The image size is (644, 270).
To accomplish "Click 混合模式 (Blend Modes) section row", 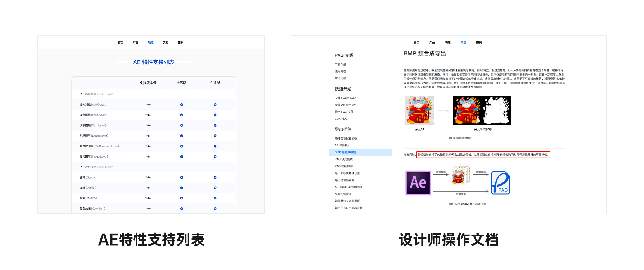I will pos(154,167).
